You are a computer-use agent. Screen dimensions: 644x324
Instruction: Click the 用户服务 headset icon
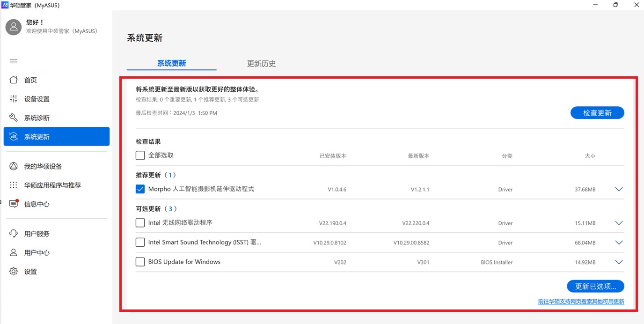[x=14, y=234]
